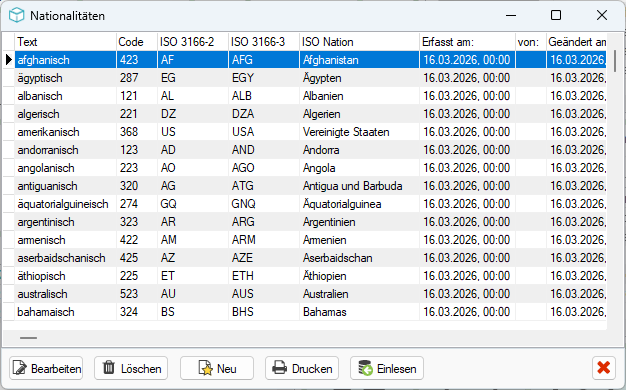Print the list with Drucken
The width and height of the screenshot is (626, 390).
pos(302,368)
